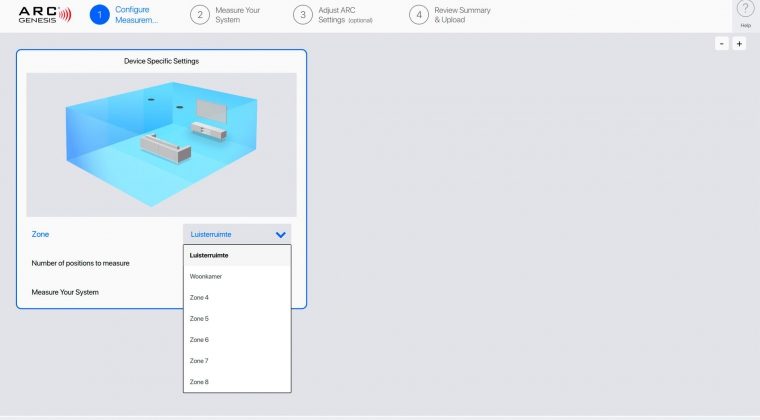Choose Zone 6 from the list
Screen dimensions: 760x420
point(237,340)
